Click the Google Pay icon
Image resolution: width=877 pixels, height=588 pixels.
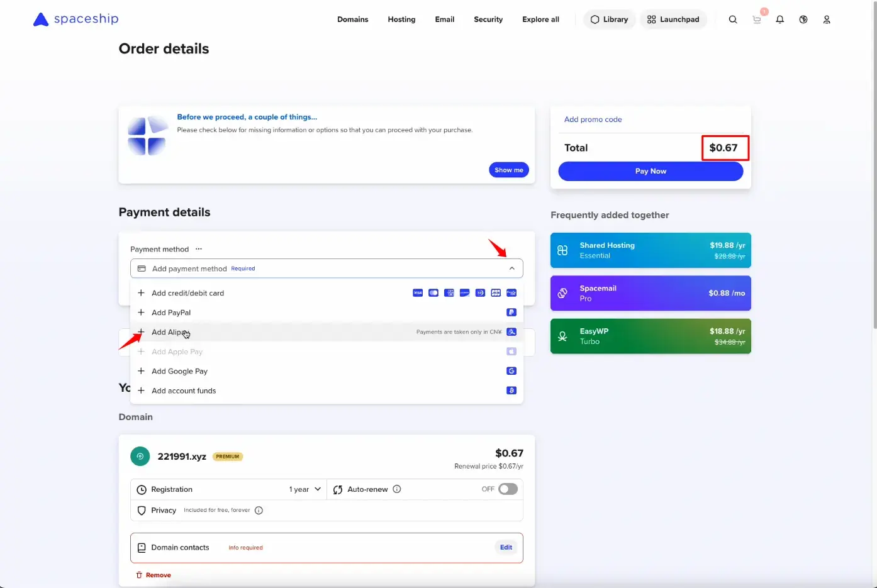coord(511,371)
